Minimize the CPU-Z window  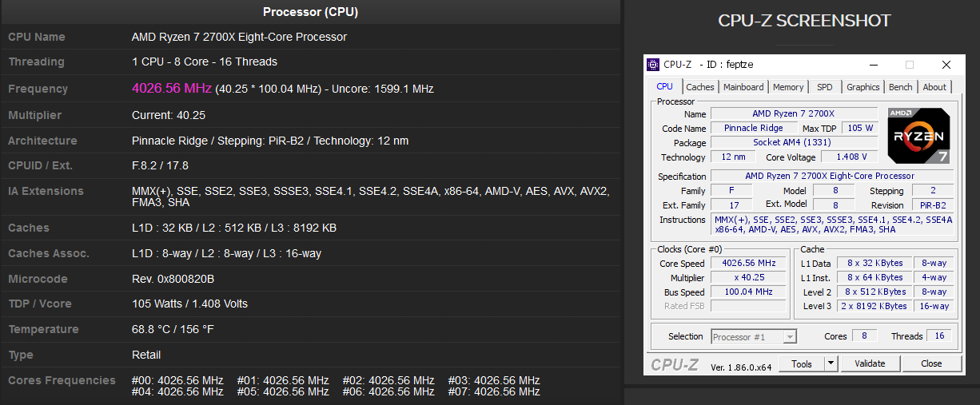coord(874,65)
